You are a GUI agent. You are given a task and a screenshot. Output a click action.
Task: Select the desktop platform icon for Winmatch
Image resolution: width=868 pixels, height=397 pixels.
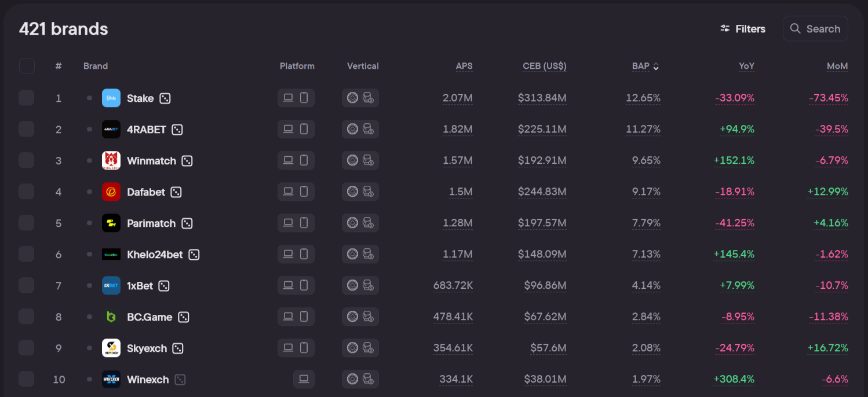[x=288, y=160]
